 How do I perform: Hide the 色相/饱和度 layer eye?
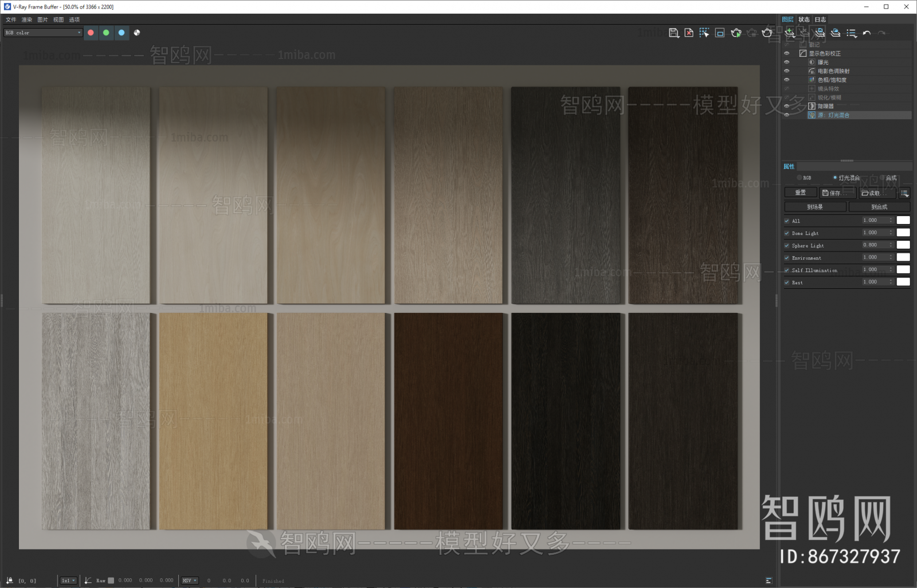787,80
